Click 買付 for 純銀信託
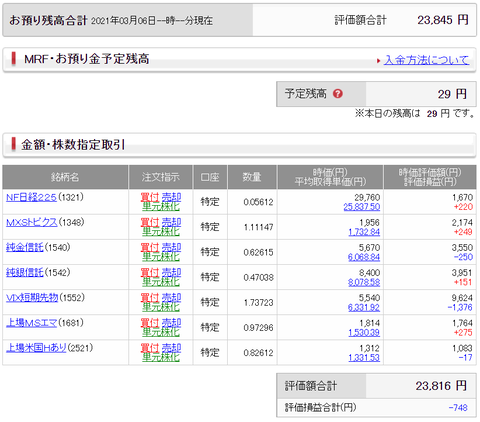480x422 pixels. pos(150,272)
